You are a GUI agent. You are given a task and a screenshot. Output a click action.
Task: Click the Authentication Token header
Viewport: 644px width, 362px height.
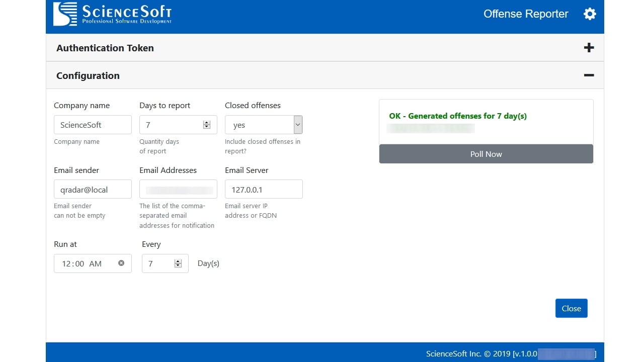105,48
